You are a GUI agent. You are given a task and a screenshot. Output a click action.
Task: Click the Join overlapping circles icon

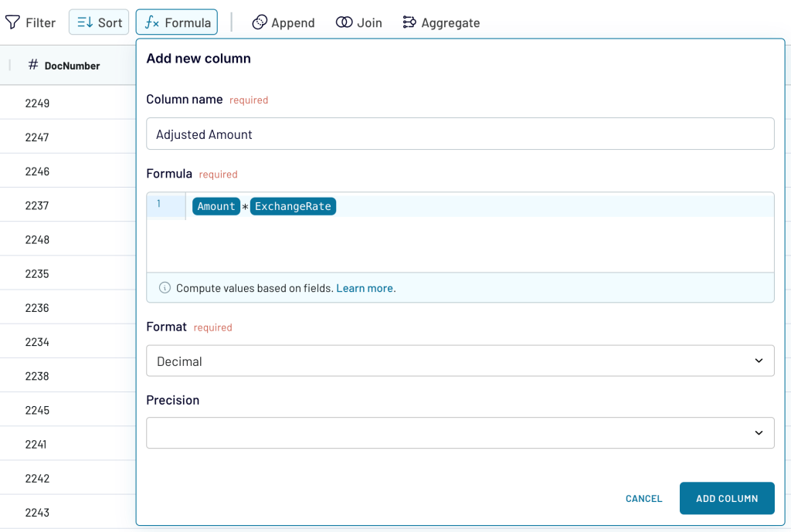click(344, 22)
